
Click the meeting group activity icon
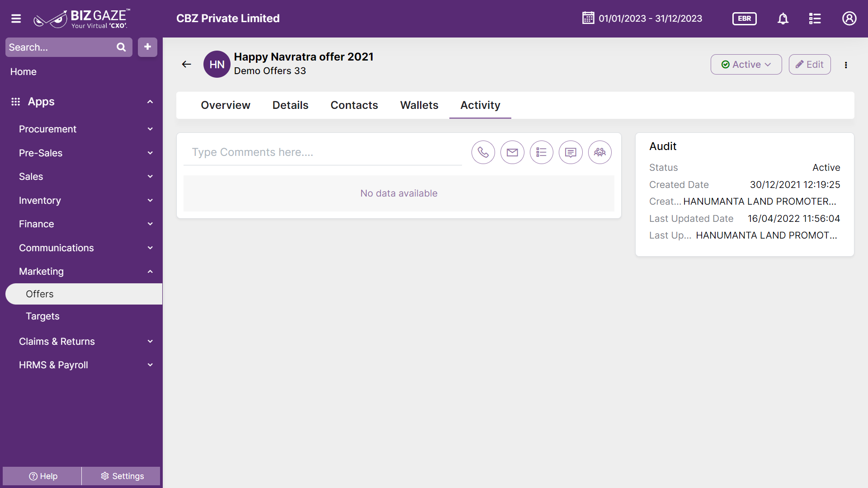(x=600, y=152)
